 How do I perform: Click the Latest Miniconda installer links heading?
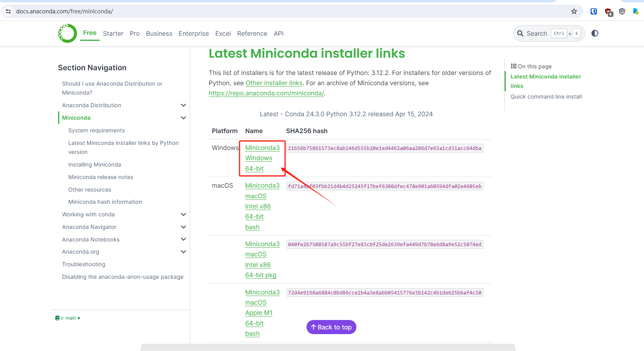(x=307, y=53)
